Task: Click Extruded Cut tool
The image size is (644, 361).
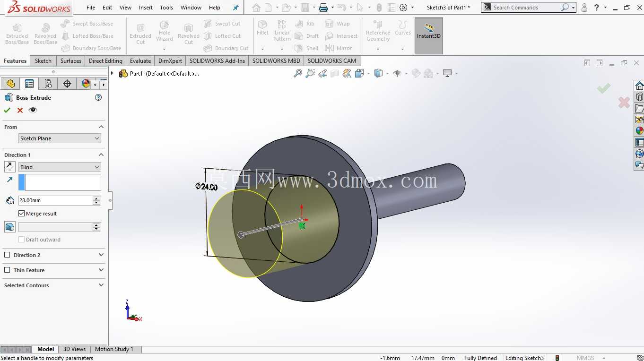Action: (x=140, y=33)
